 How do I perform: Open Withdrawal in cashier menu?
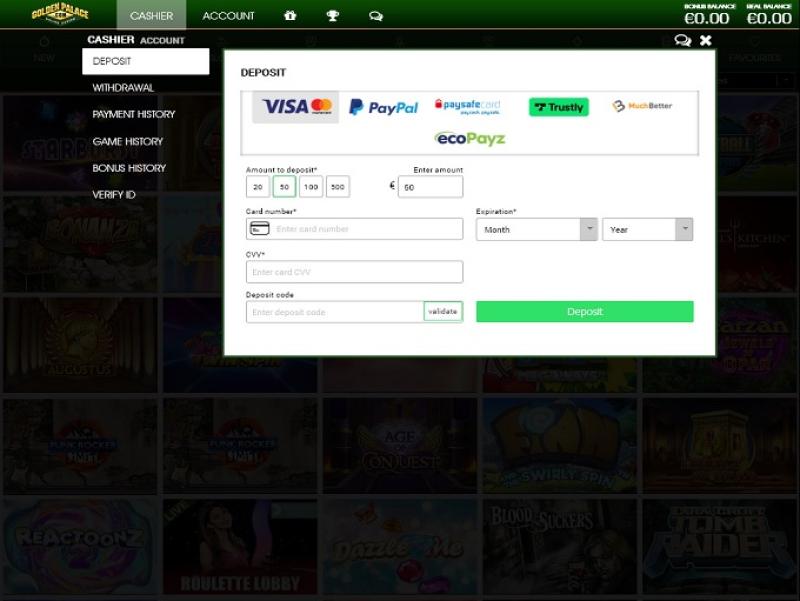click(x=123, y=88)
